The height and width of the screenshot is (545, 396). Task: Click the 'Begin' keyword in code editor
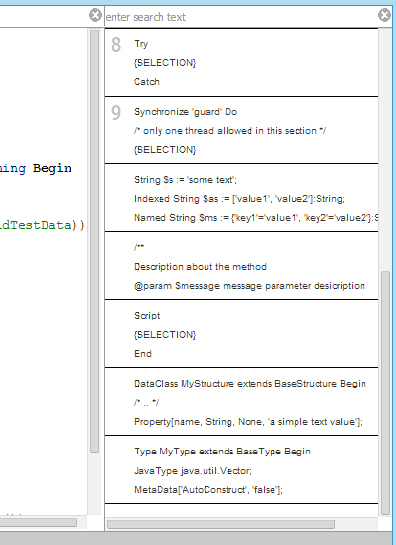(52, 169)
